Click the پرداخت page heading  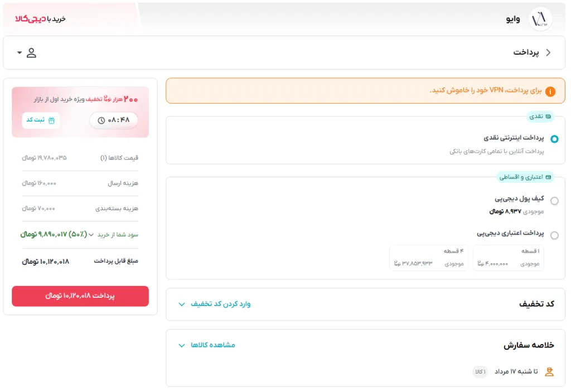pyautogui.click(x=526, y=52)
